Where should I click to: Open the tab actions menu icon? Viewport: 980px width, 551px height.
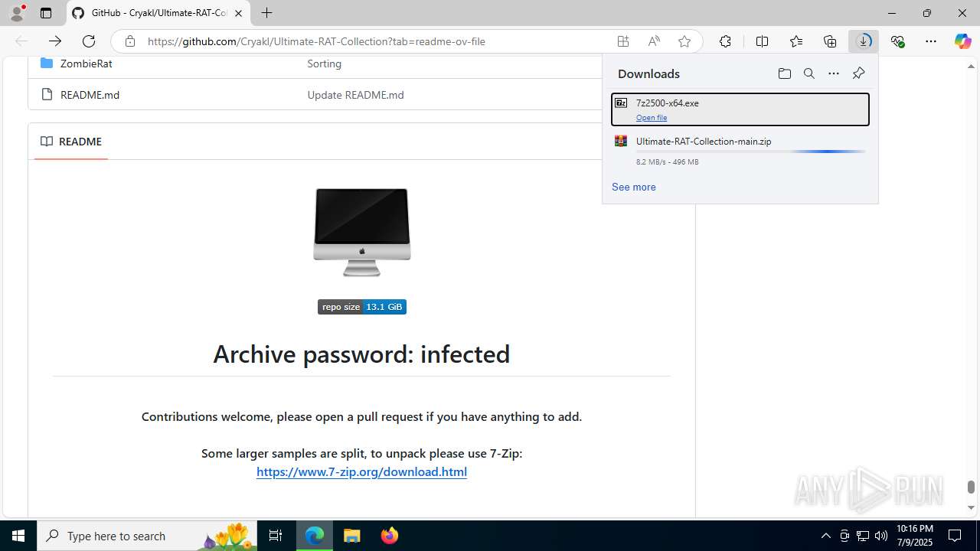tap(46, 13)
